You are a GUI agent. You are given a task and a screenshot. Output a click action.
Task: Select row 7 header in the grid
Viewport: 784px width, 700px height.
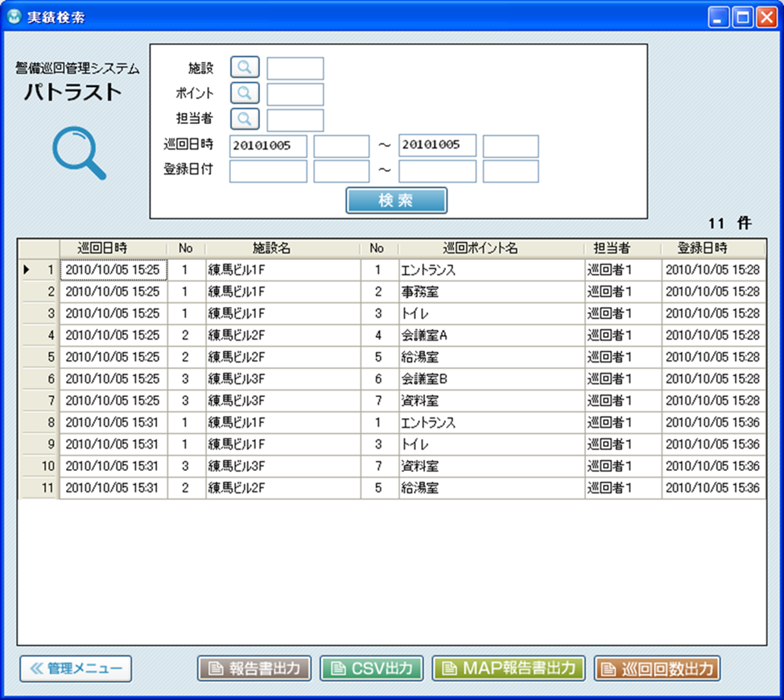click(39, 401)
